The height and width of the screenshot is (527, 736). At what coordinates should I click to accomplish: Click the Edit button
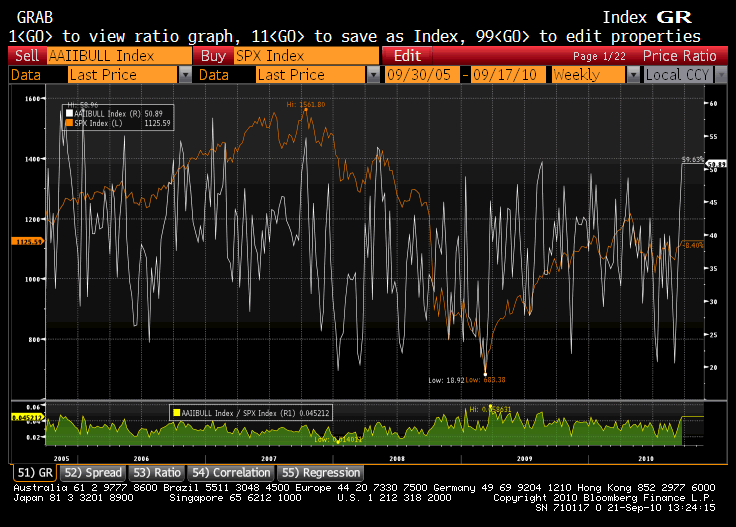[407, 56]
